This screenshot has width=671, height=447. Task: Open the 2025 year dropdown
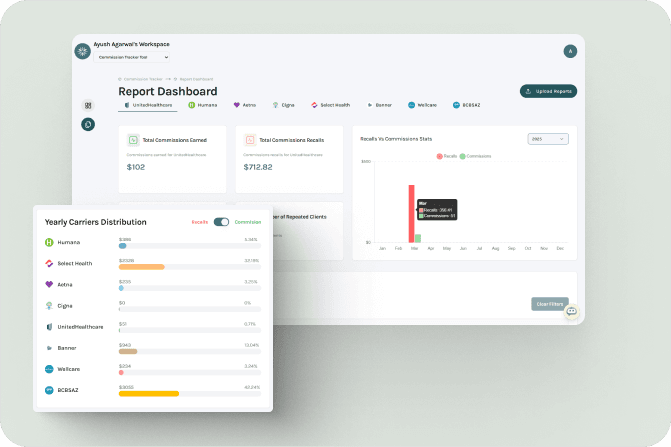pos(548,139)
